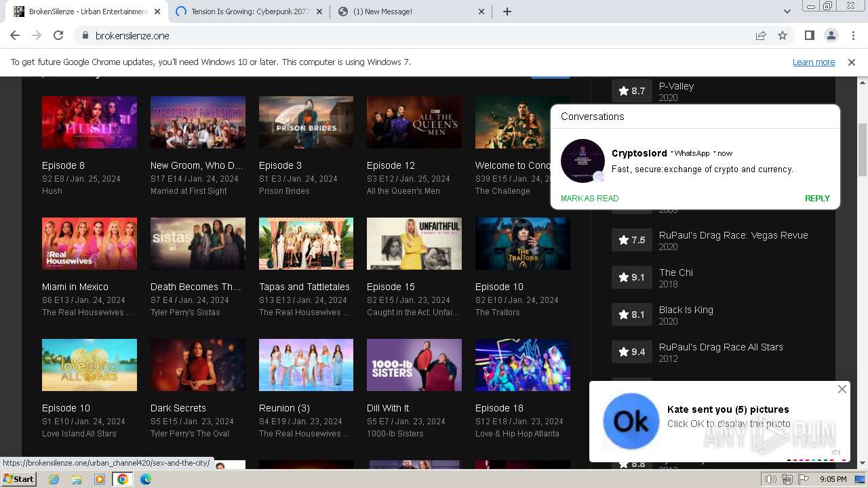Open the Episode 18 title link
The width and height of the screenshot is (868, 488).
(499, 408)
